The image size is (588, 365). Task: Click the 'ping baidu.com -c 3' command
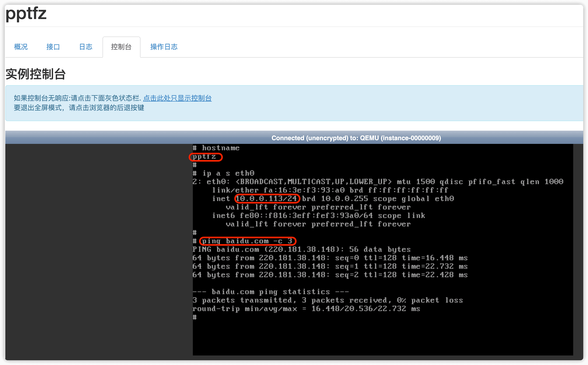tap(247, 241)
